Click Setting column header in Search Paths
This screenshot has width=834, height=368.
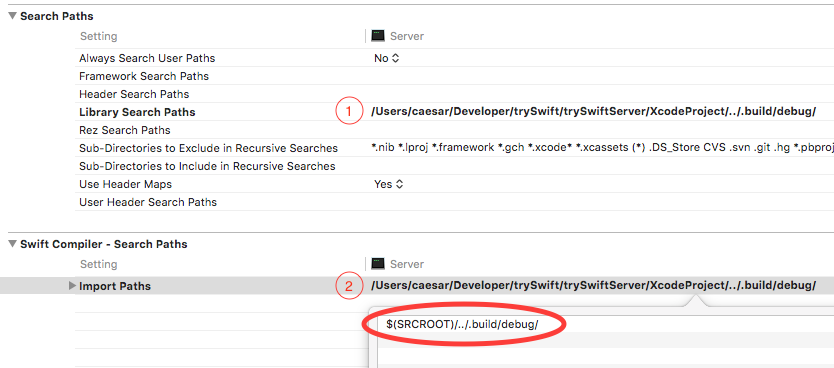tap(98, 37)
